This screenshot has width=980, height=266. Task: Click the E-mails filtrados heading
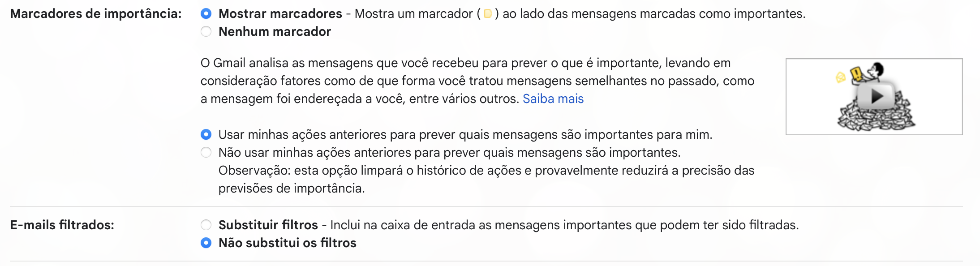point(62,225)
